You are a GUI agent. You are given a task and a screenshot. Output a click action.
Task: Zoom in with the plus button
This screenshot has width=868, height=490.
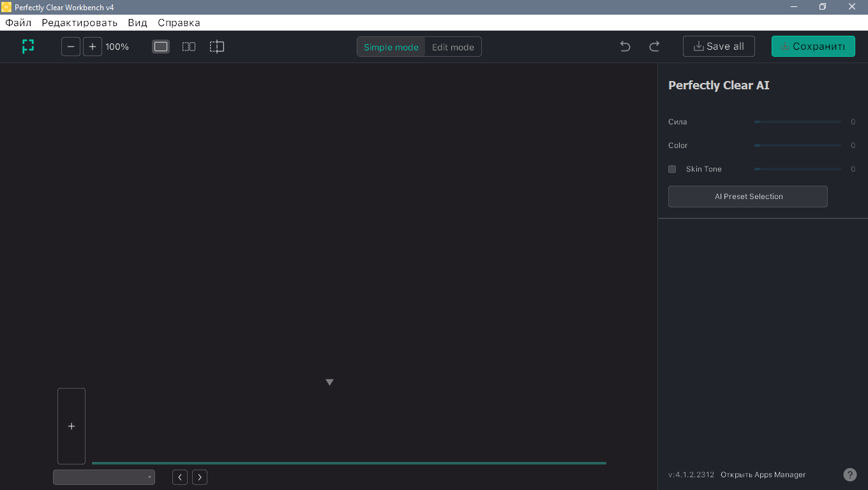click(93, 47)
